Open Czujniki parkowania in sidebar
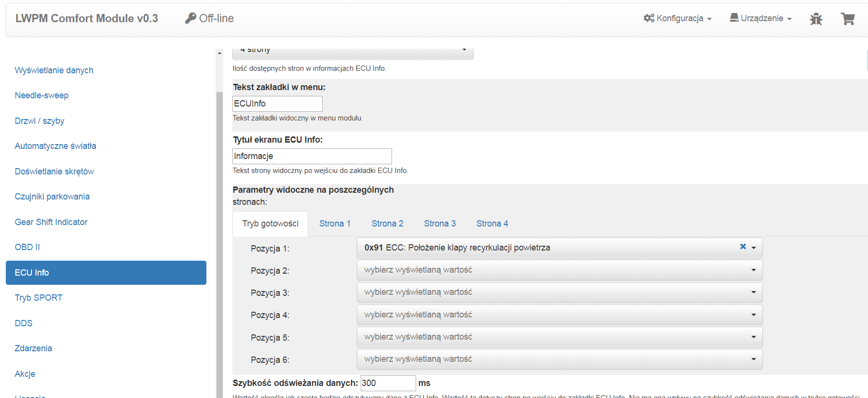The image size is (868, 398). tap(52, 197)
